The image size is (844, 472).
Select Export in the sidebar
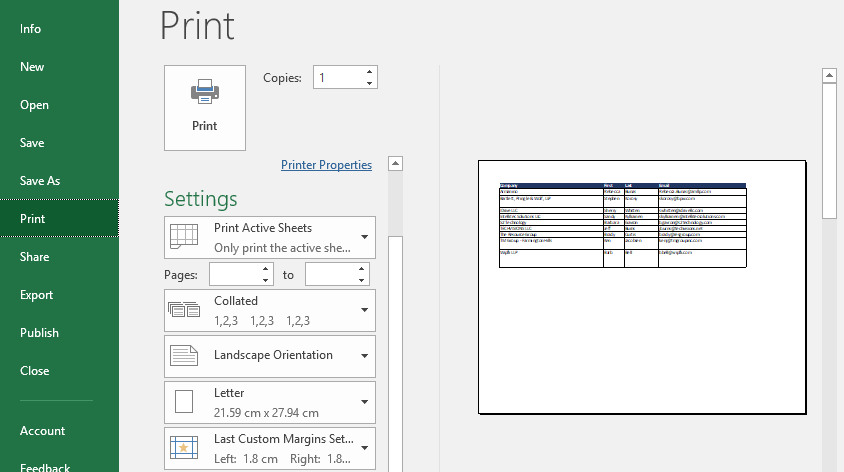coord(36,295)
